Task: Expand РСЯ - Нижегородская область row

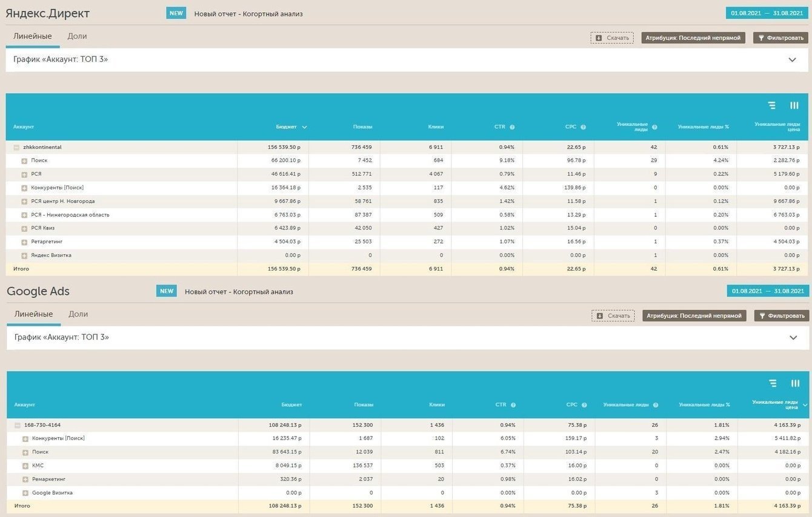Action: [25, 215]
